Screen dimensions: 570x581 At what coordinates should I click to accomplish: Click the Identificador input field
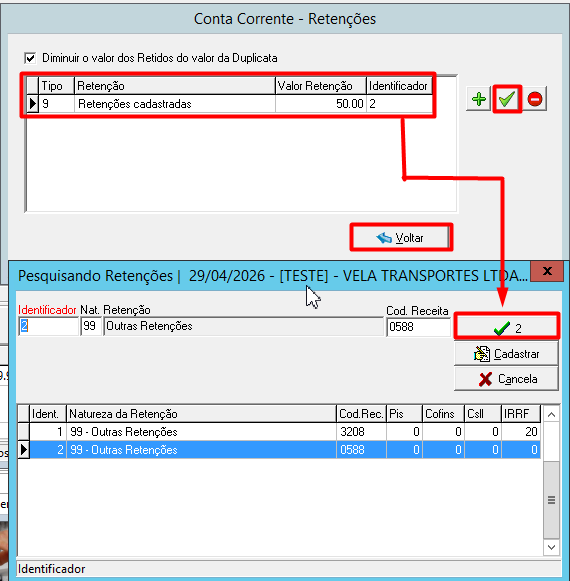[48, 326]
